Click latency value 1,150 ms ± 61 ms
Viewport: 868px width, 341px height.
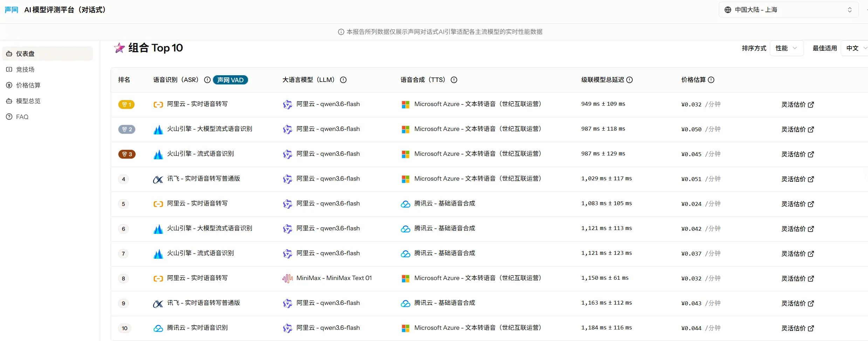pos(605,278)
